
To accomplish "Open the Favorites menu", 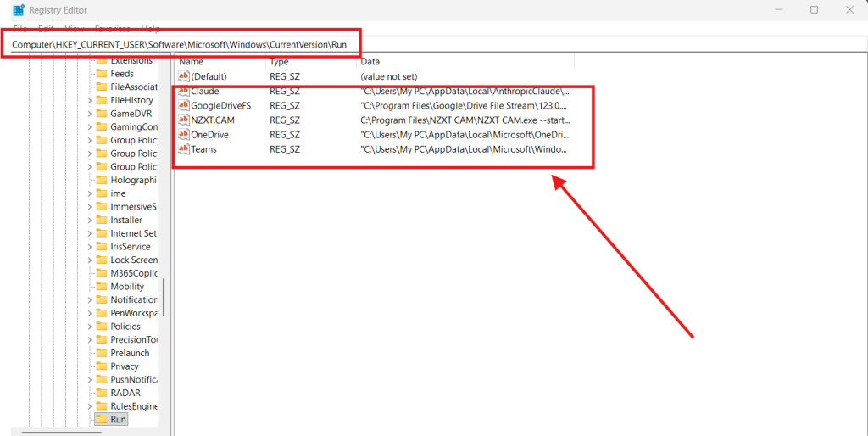I will click(x=113, y=28).
